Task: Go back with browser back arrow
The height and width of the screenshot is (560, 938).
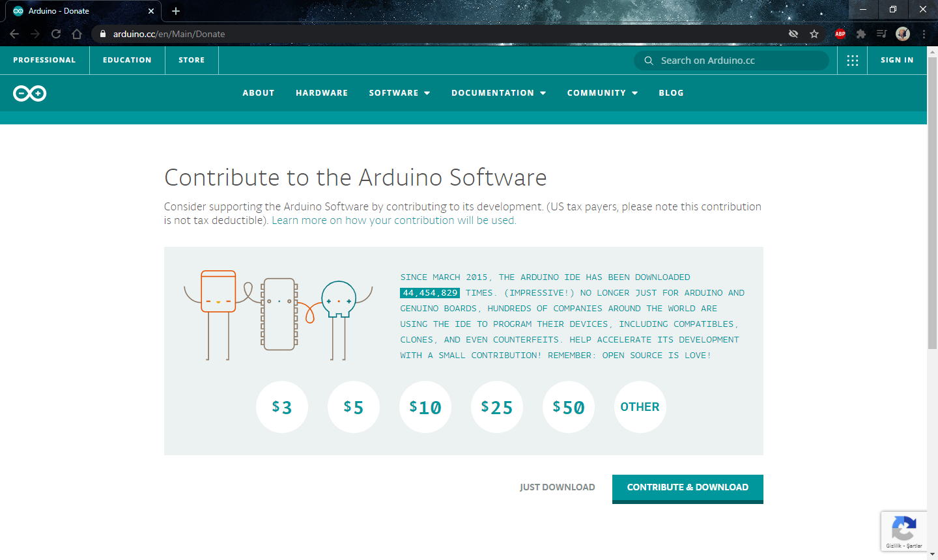Action: tap(14, 34)
